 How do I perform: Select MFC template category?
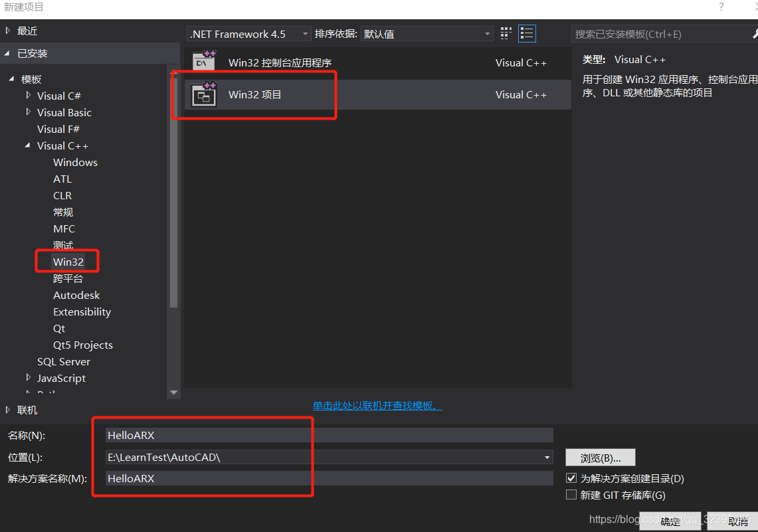[64, 228]
